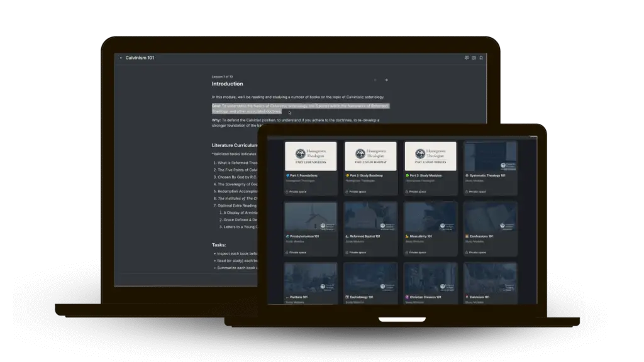Click the yellow icon on Part 2: Study Roadmap
This screenshot has width=644, height=362.
click(x=347, y=175)
